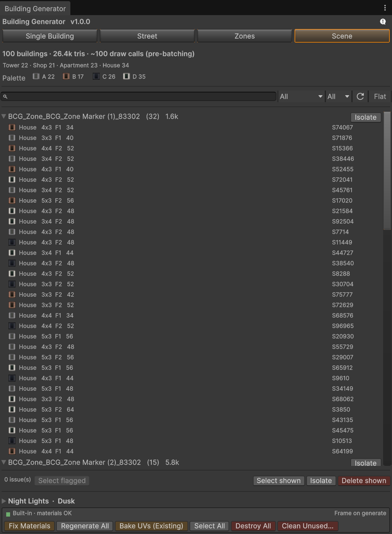Click the palette icon of row S38446
The image size is (392, 534).
click(12, 159)
